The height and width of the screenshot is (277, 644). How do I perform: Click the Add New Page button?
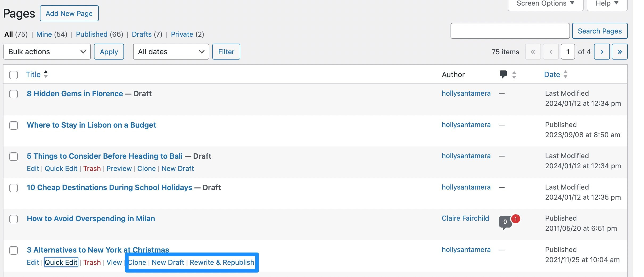click(69, 13)
